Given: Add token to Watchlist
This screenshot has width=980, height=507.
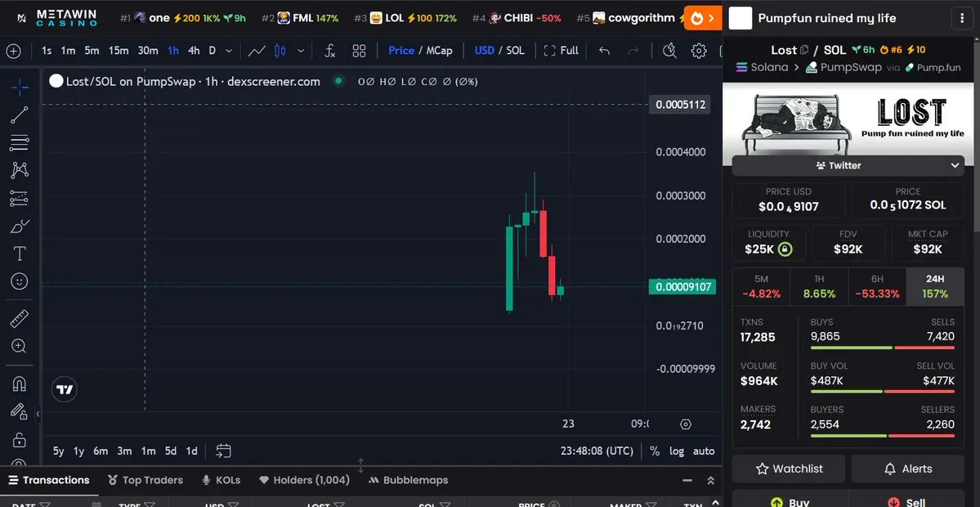Looking at the screenshot, I should pos(789,469).
